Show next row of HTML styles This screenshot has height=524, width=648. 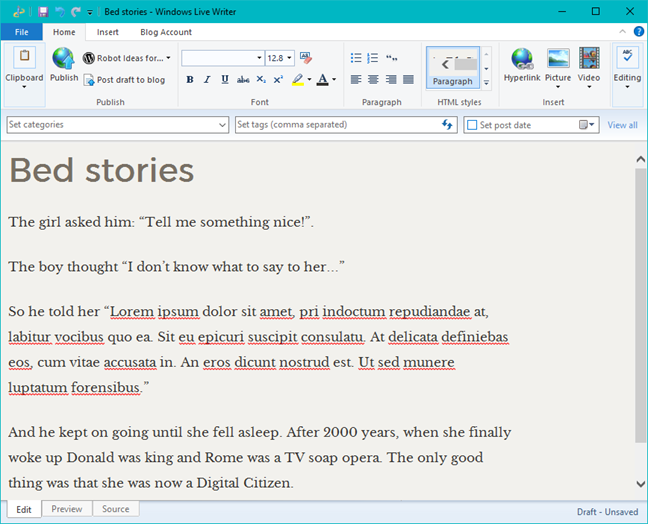pyautogui.click(x=486, y=69)
